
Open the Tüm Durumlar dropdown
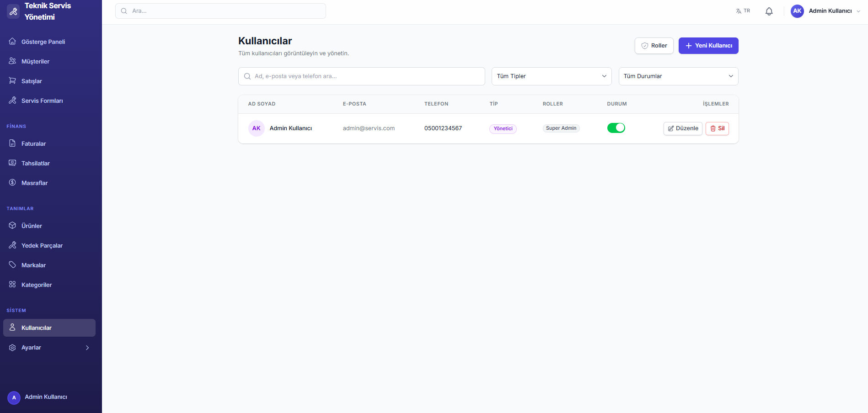(678, 76)
